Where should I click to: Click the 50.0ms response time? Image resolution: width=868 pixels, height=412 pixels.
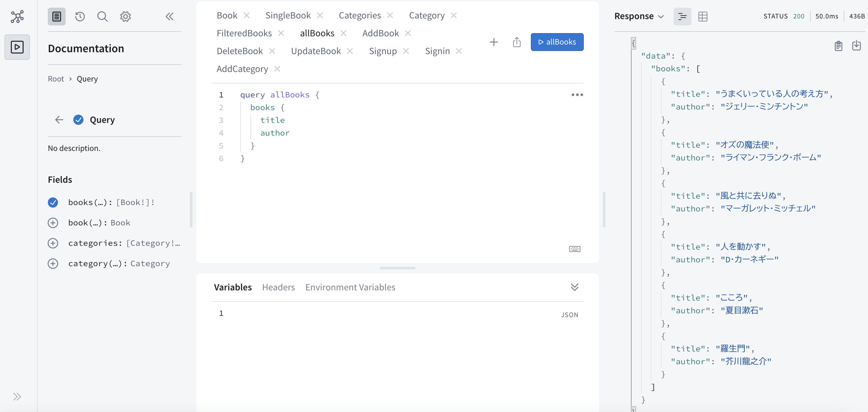(827, 16)
